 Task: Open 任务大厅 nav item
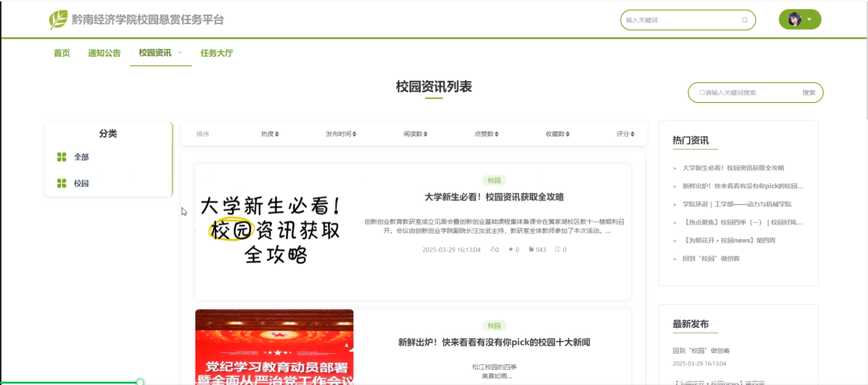coord(217,53)
